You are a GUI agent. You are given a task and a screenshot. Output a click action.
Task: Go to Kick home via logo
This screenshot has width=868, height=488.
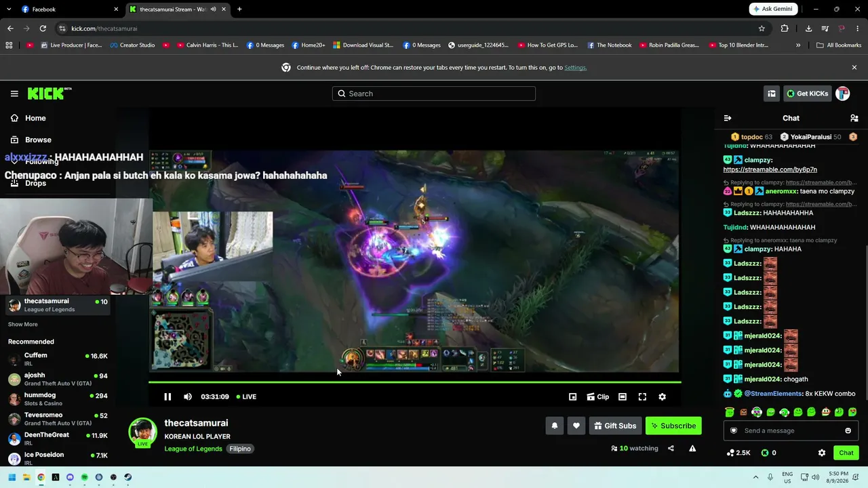click(x=50, y=94)
